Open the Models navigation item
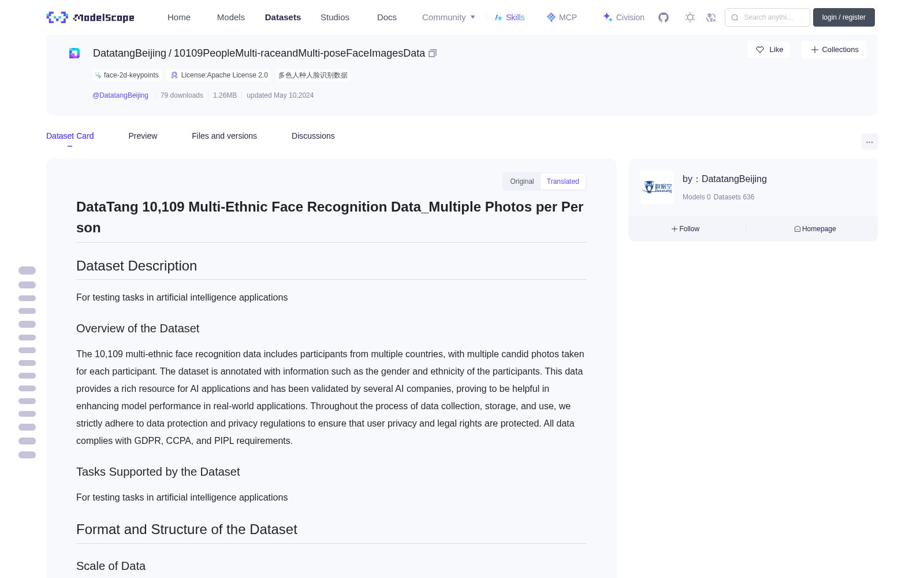The image size is (924, 578). click(x=231, y=17)
